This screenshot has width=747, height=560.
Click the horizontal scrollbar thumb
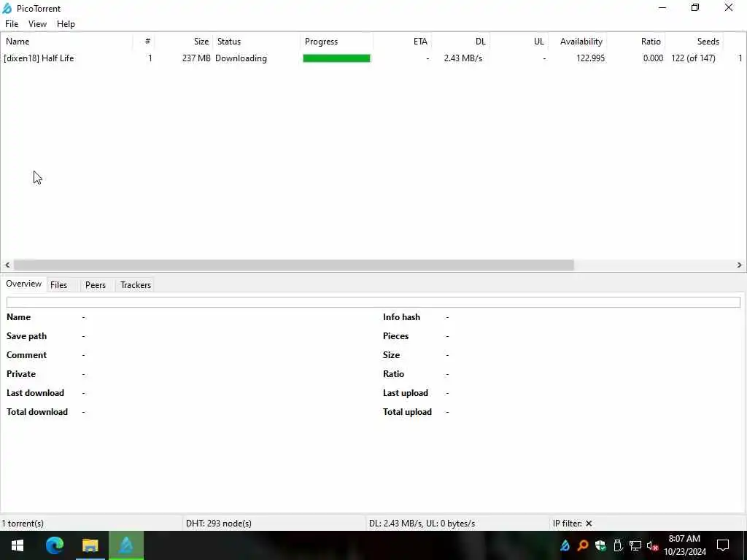[293, 265]
